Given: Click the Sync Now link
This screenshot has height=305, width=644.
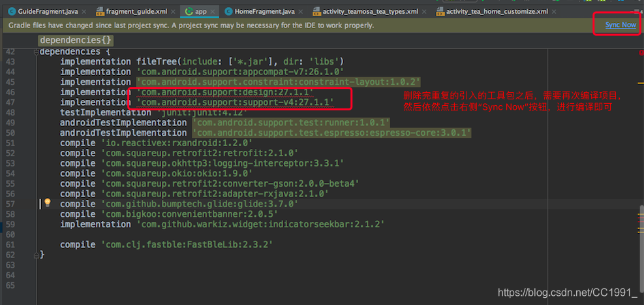Looking at the screenshot, I should click(x=621, y=25).
